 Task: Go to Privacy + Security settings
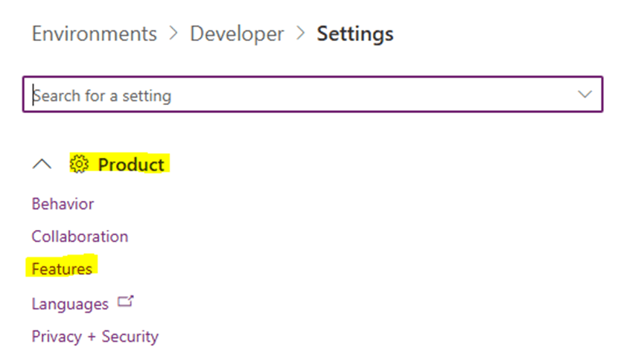click(x=95, y=336)
